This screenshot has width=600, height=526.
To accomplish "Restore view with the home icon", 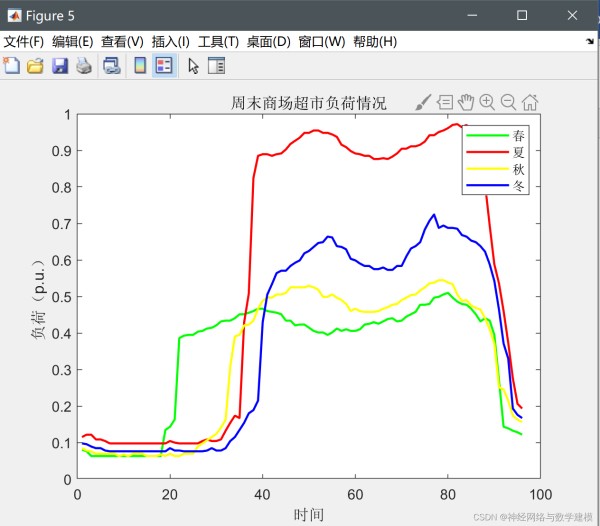I will [x=530, y=103].
